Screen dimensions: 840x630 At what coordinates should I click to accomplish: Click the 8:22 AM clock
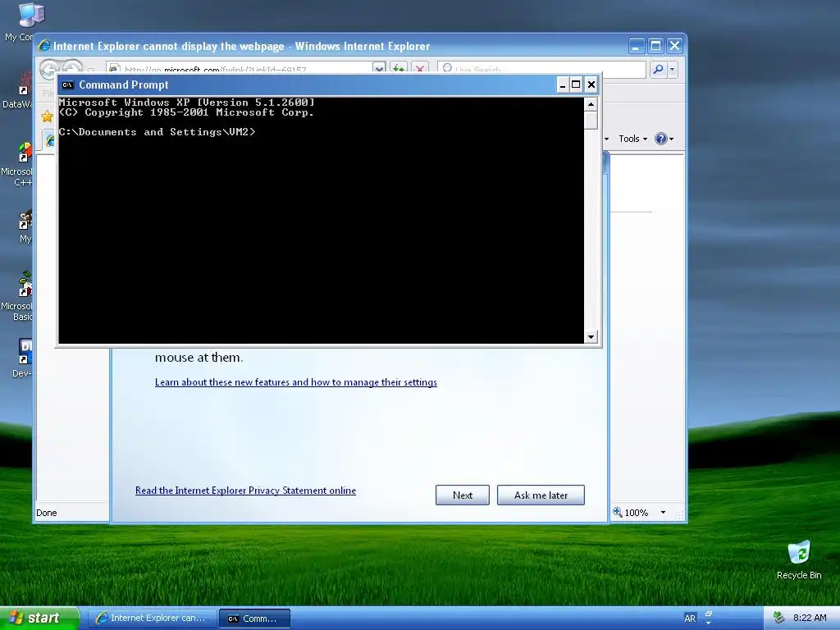click(x=810, y=618)
